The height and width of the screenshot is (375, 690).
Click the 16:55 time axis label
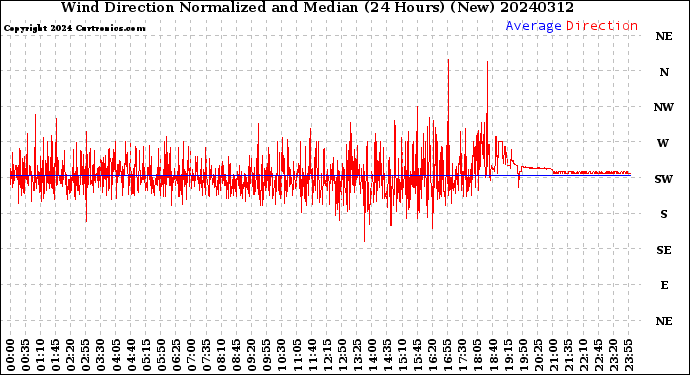pyautogui.click(x=448, y=355)
